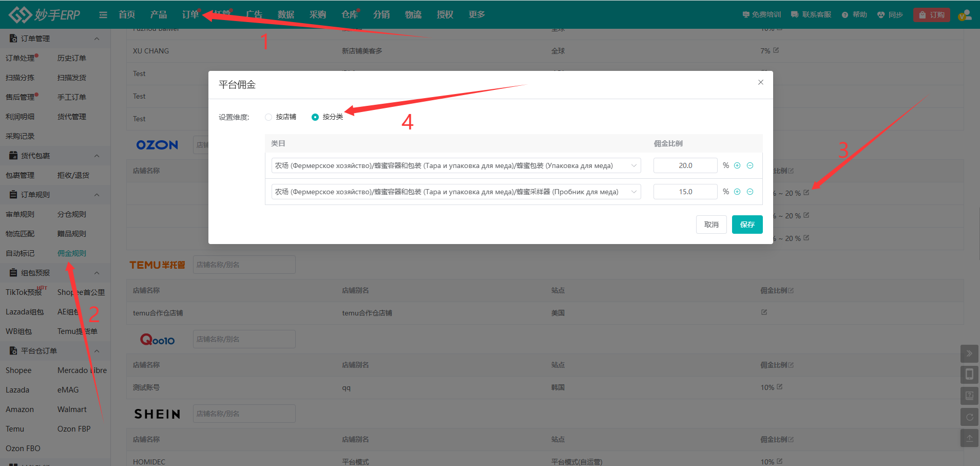The image size is (980, 466).
Task: Click the SHEIN store name search field
Action: 244,414
